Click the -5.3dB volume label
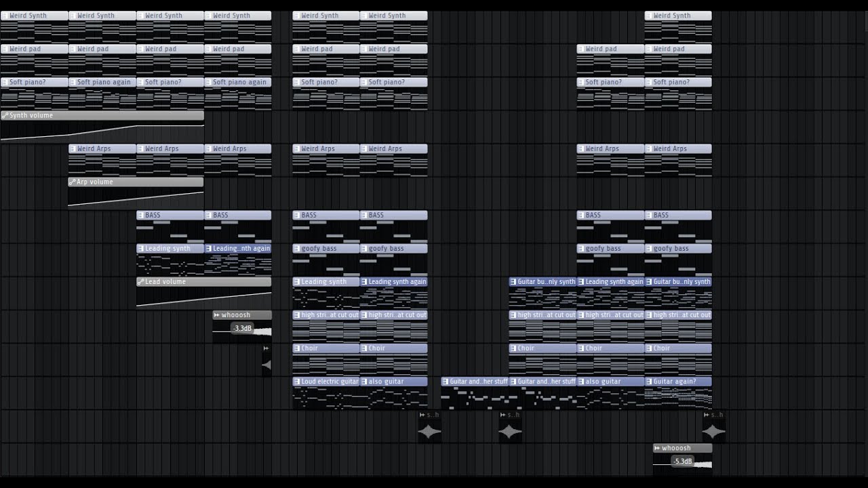The height and width of the screenshot is (488, 868). 682,461
